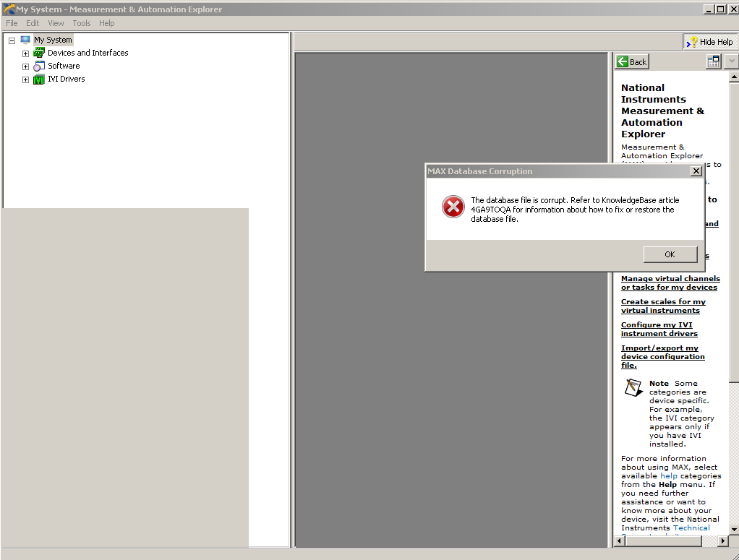Image resolution: width=739 pixels, height=560 pixels.
Task: Click the red error icon in the dialog
Action: 453,207
